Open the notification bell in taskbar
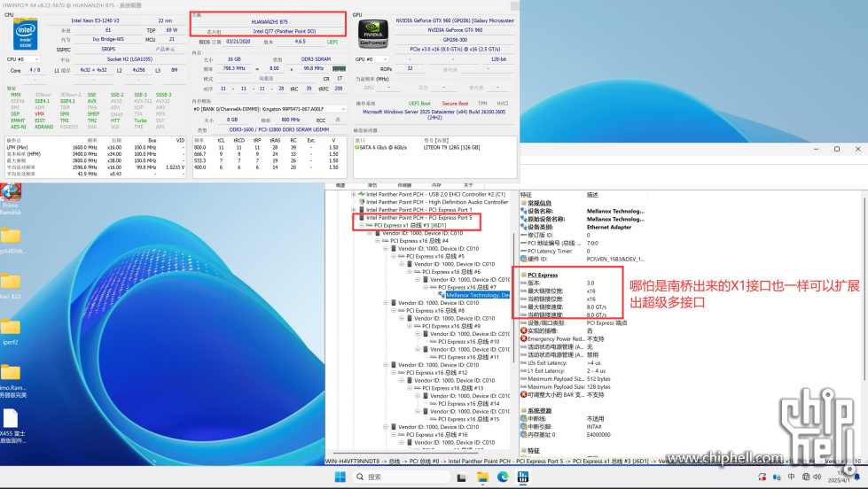 (857, 477)
